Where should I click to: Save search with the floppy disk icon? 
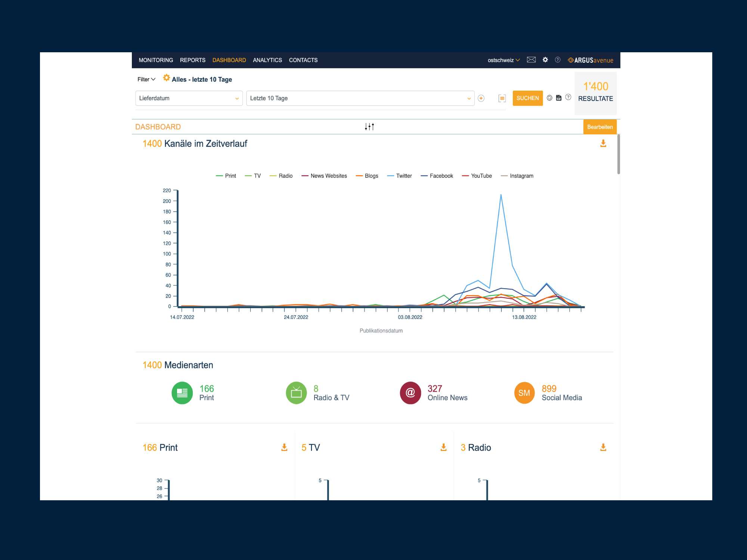pos(559,98)
